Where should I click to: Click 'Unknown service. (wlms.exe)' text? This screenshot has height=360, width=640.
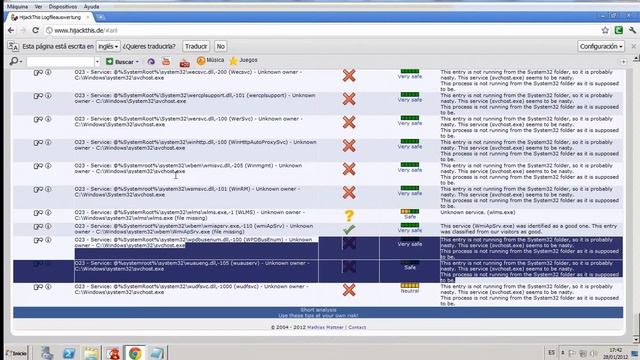coord(478,213)
